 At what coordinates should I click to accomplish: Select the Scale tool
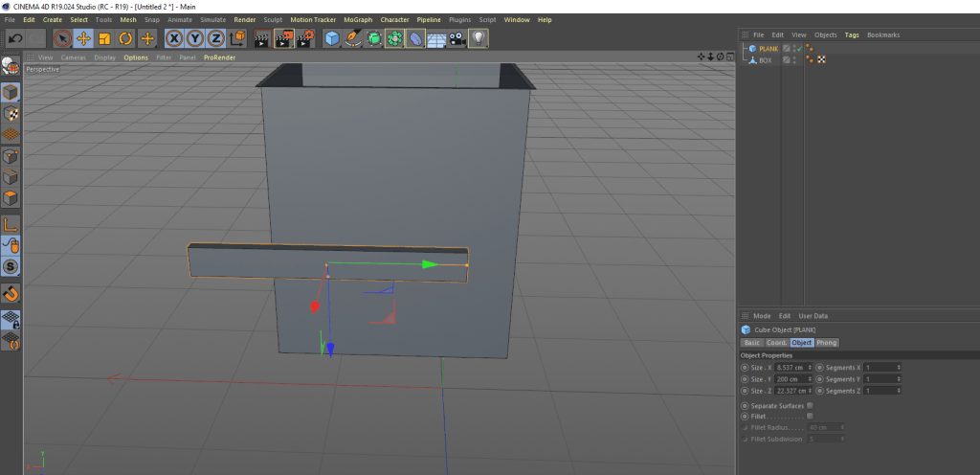pos(104,38)
